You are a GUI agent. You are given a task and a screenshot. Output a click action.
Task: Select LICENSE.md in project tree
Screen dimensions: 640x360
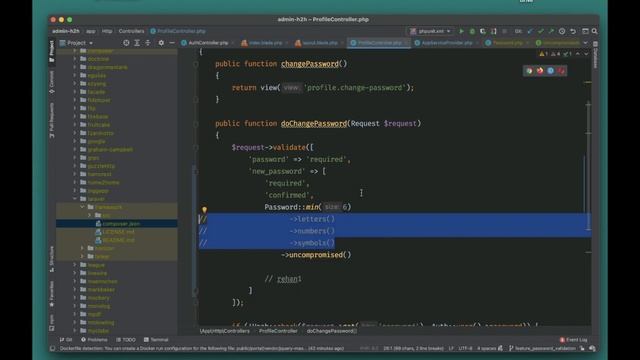point(118,232)
